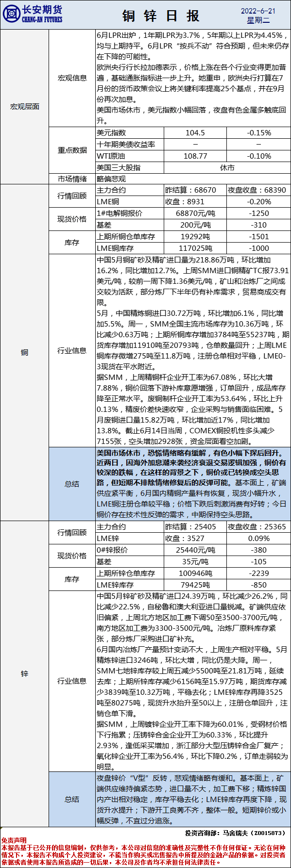
Task: Click the 美元指数 value 104.5 cell
Action: tap(195, 132)
